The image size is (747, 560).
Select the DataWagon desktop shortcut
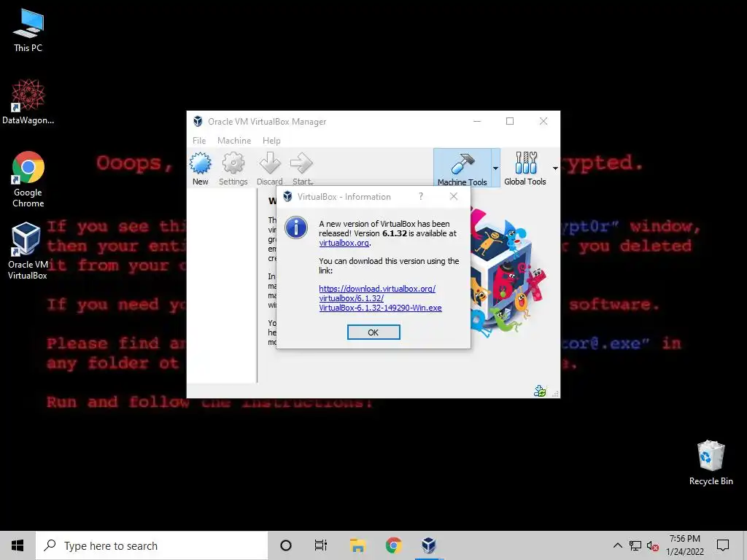28,102
